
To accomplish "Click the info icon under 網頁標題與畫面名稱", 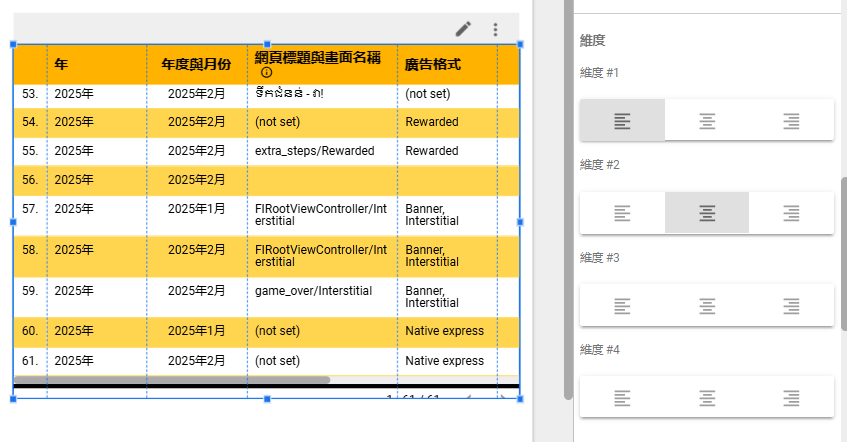I will coord(266,73).
